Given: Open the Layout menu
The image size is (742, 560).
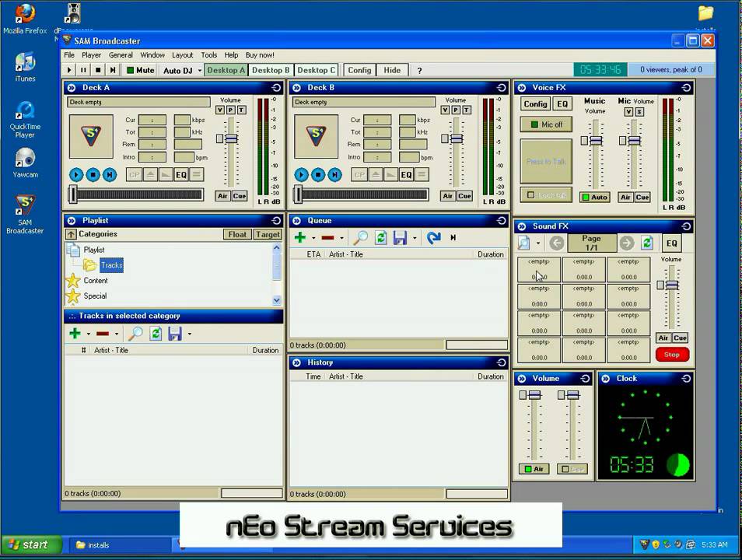Looking at the screenshot, I should pos(182,55).
